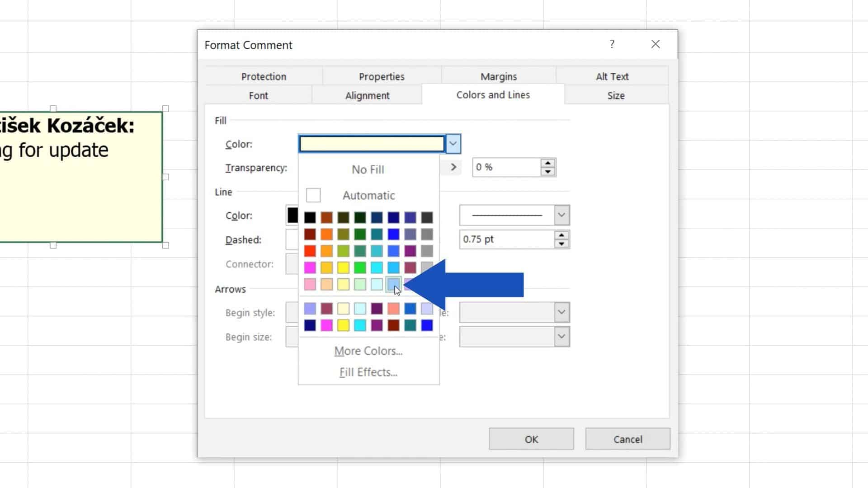Open More Colors option
The width and height of the screenshot is (868, 488).
click(x=368, y=351)
